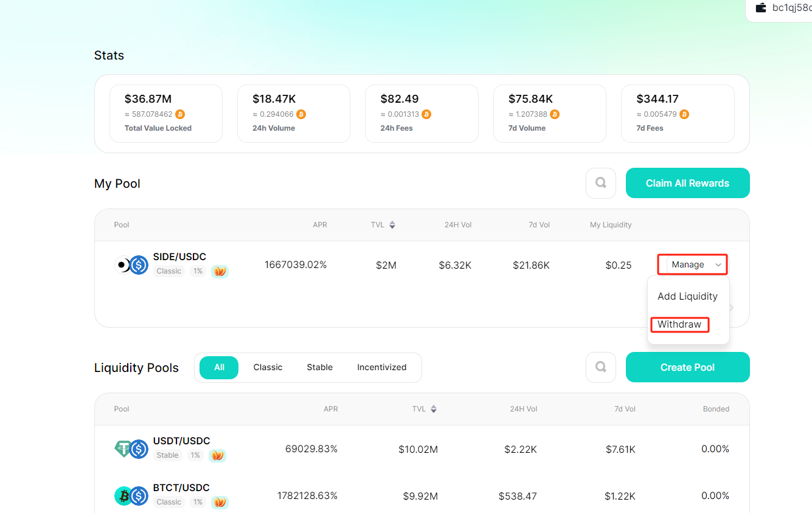Click My Liquidity column header
The image size is (812, 513).
pos(611,225)
